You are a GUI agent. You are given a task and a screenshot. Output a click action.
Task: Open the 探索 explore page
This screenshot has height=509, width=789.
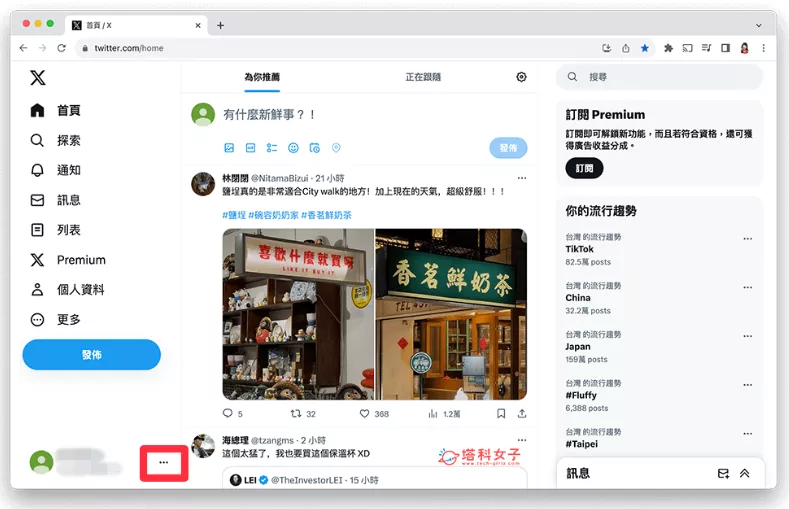55,140
